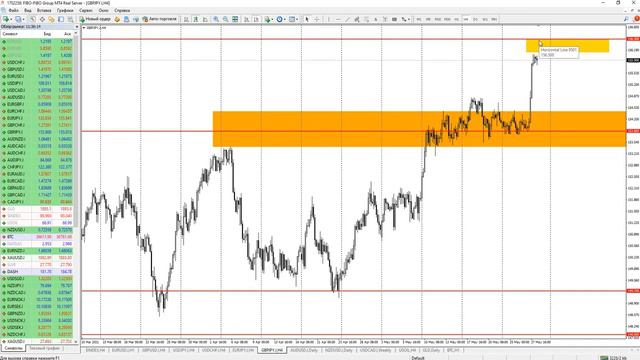Select the M15 timeframe button
The height and width of the screenshot is (360, 640).
click(x=438, y=19)
